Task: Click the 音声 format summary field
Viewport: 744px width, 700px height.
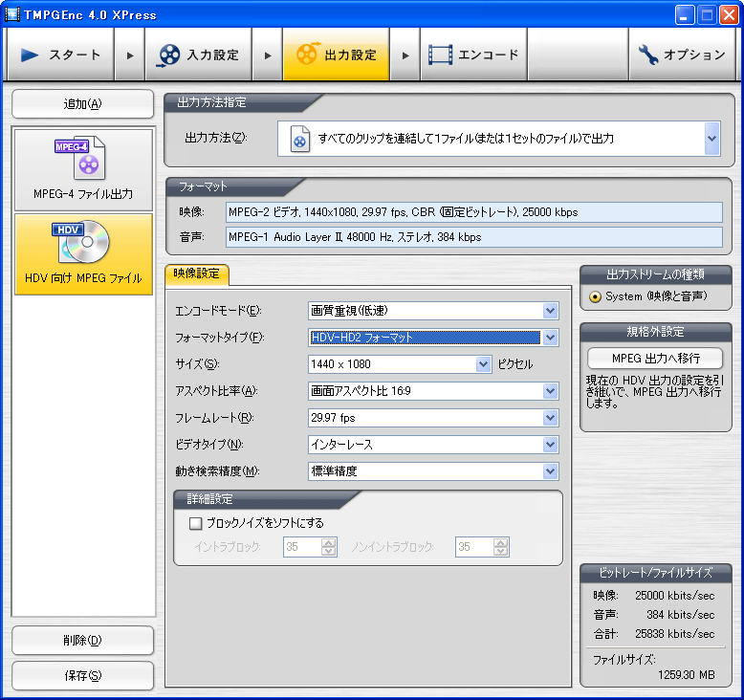Action: click(x=474, y=237)
